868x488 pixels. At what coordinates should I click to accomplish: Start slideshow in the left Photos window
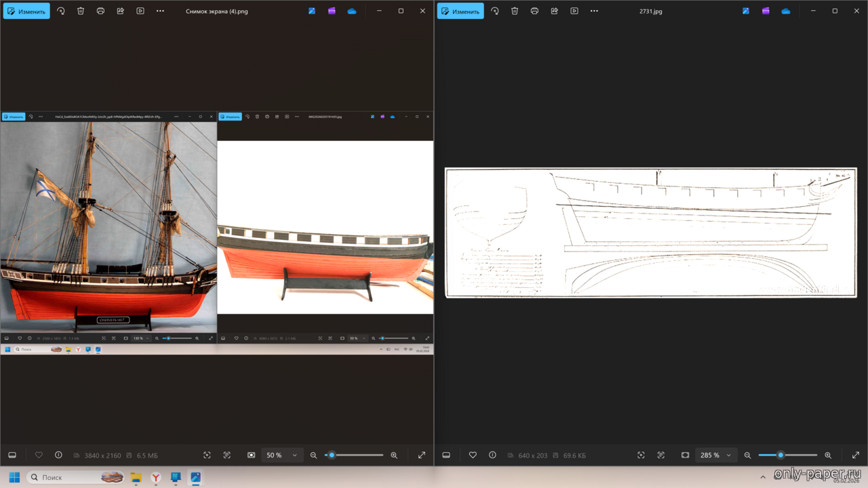click(x=140, y=12)
